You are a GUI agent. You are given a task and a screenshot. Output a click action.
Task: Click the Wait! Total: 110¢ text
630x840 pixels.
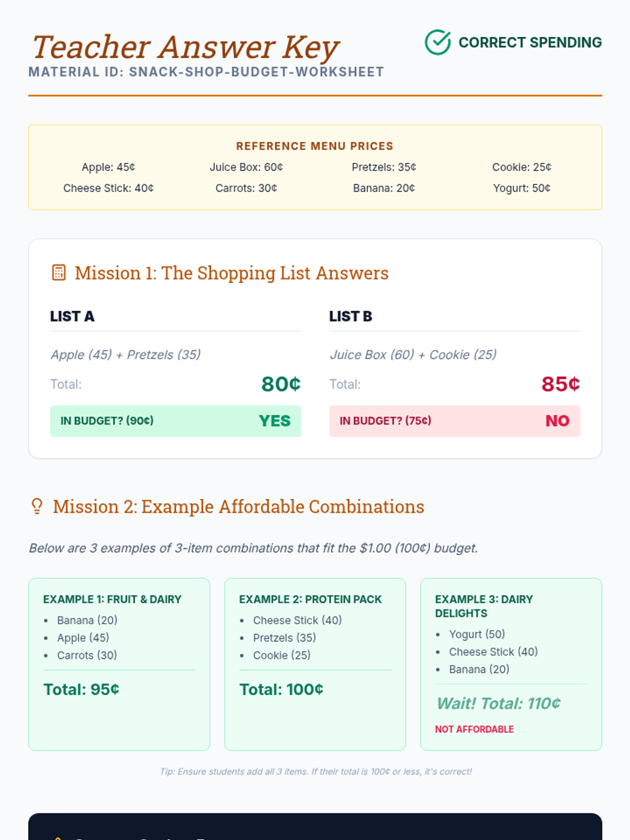499,703
